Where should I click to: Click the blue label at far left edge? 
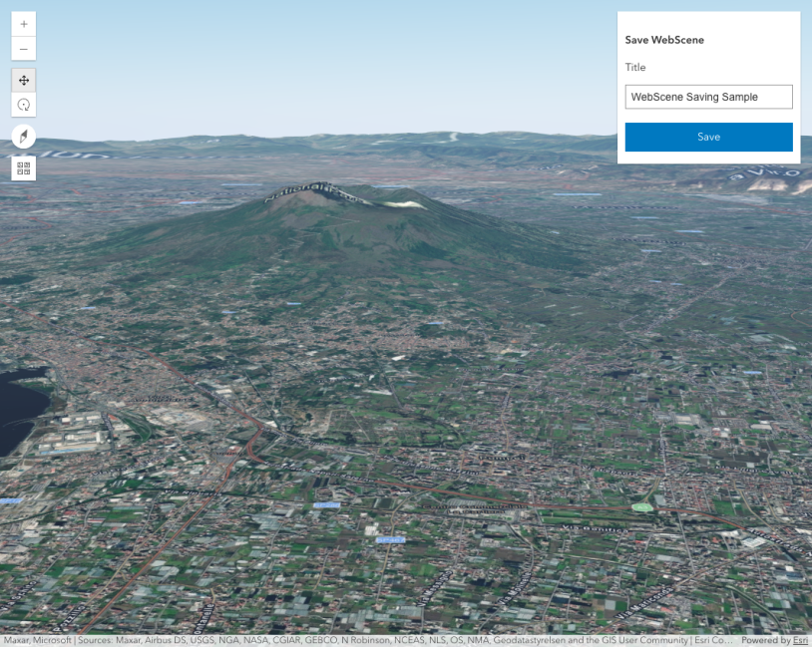(10, 500)
